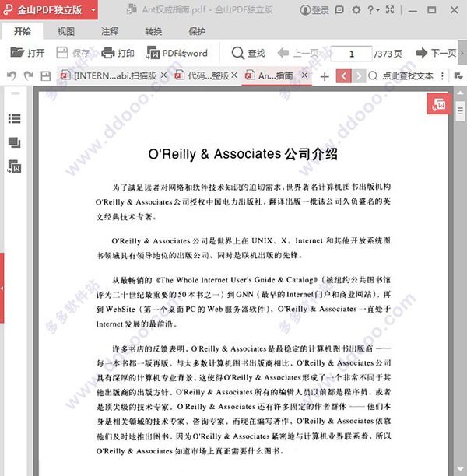
Task: Click the 点此查找文本 search text field
Action: pos(407,76)
